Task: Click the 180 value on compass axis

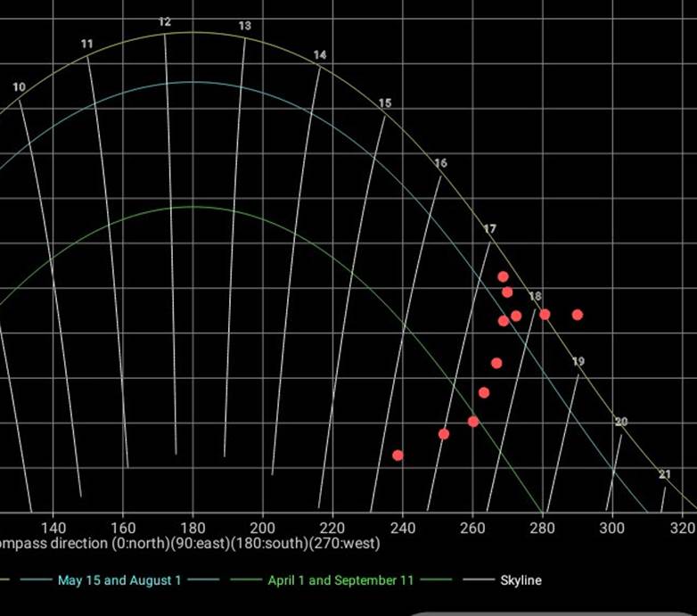Action: 193,527
